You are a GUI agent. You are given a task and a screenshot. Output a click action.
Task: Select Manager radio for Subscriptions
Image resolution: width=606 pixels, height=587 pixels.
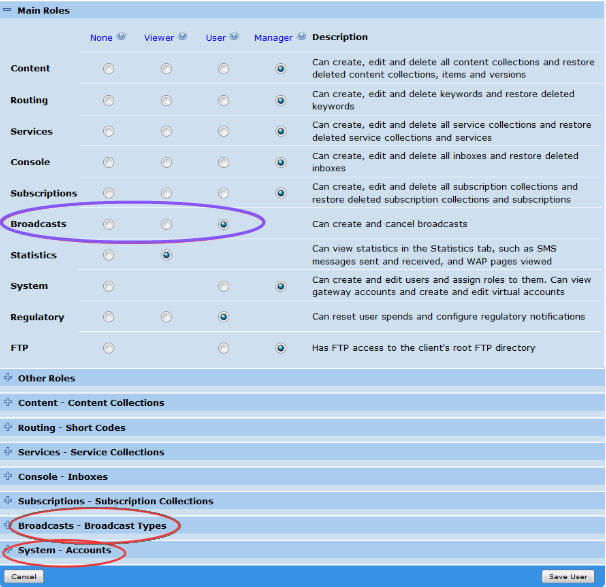(281, 193)
